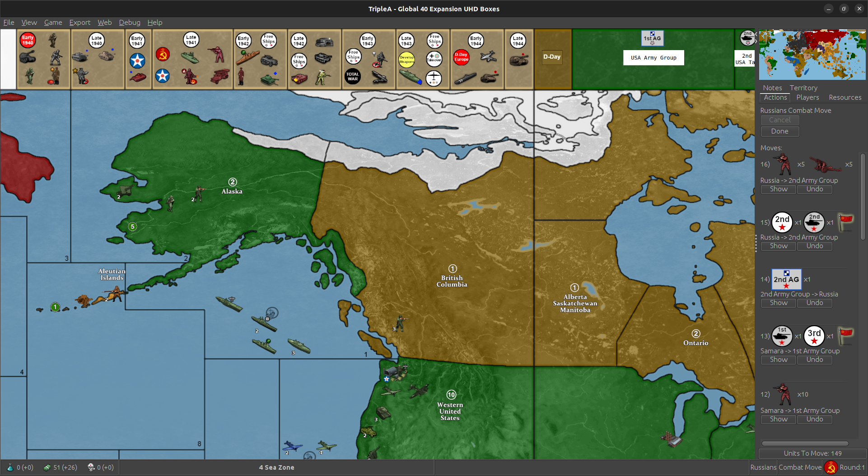The width and height of the screenshot is (868, 476).
Task: Select the Late 1941 round marker
Action: point(191,40)
